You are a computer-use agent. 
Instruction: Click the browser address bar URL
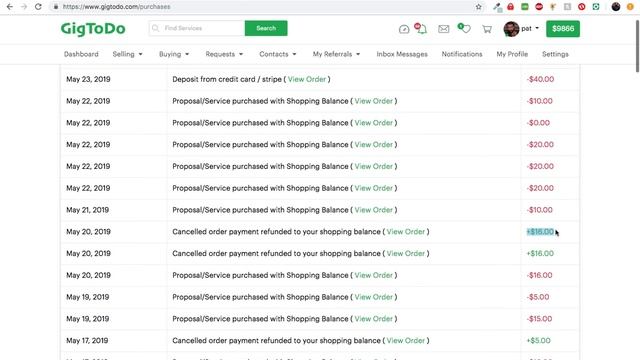coord(117,7)
